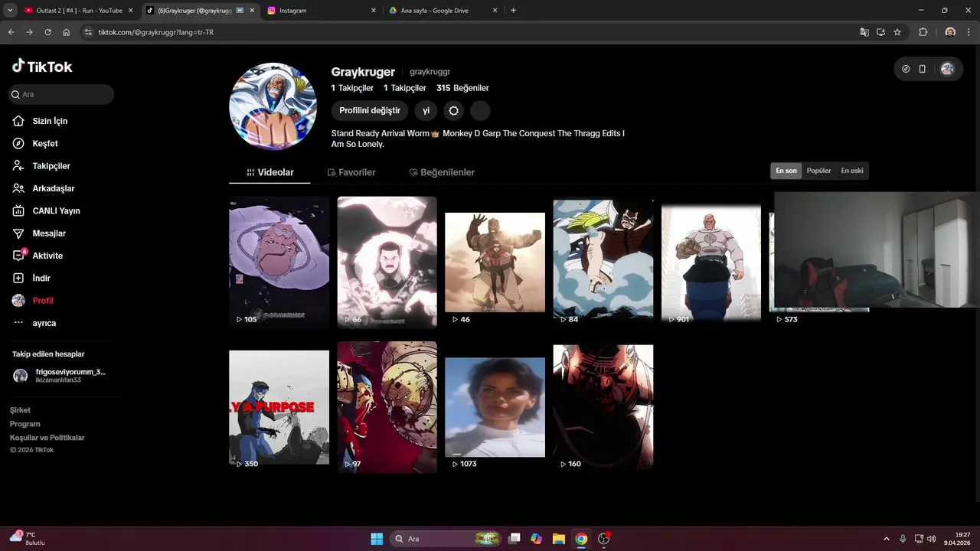The width and height of the screenshot is (980, 551).
Task: Open the browser extensions icon
Action: point(923,32)
